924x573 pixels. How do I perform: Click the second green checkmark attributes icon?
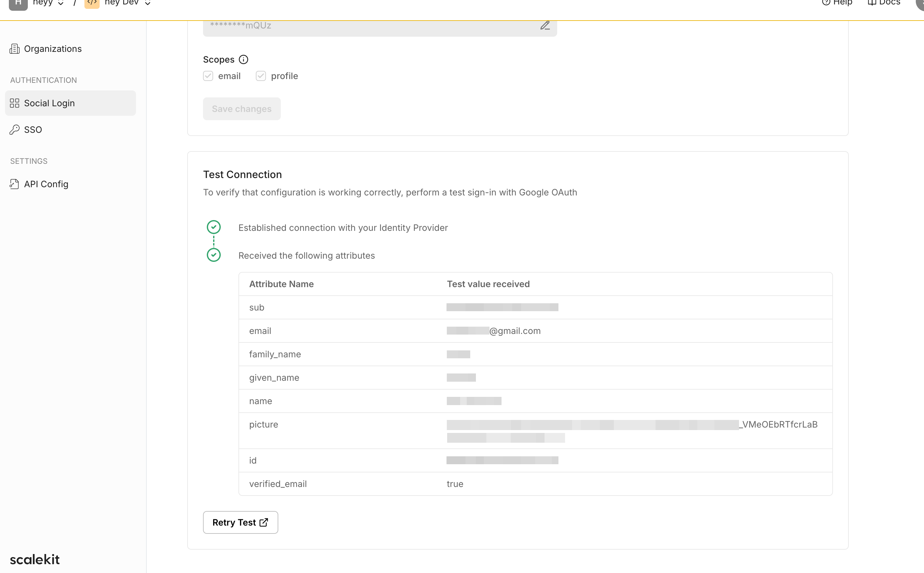click(x=214, y=256)
